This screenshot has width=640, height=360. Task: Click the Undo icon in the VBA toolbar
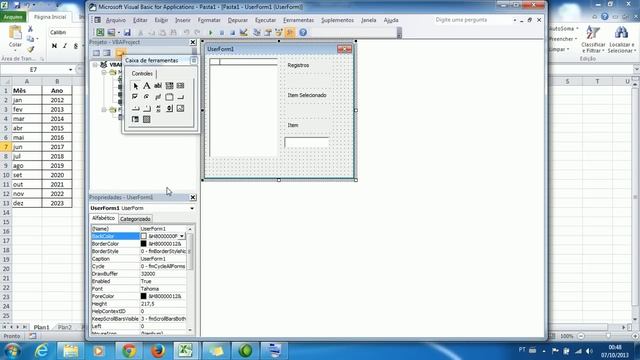click(186, 33)
